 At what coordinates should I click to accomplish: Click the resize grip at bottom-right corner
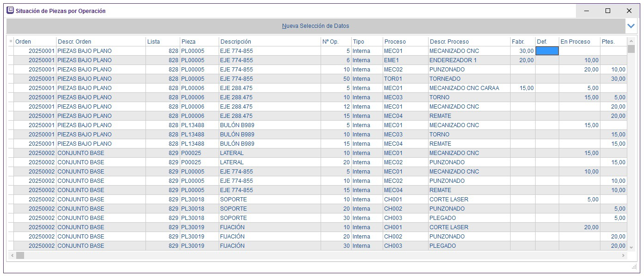point(634,267)
